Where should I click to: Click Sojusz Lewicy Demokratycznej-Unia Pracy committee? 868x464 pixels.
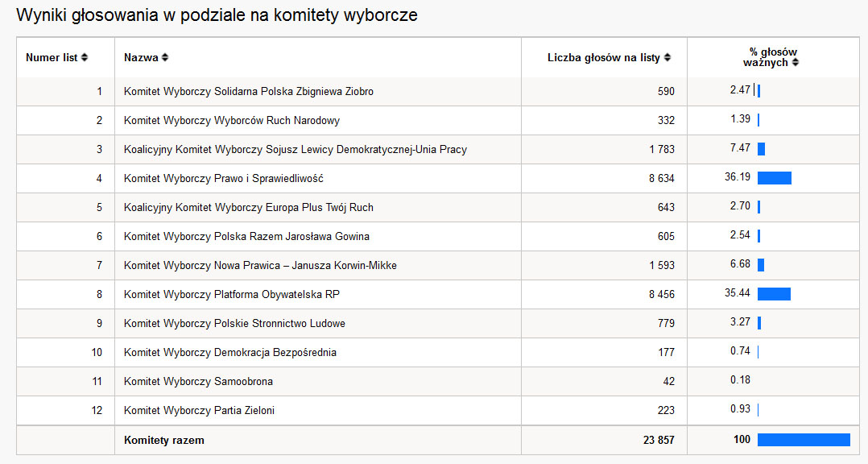[295, 150]
